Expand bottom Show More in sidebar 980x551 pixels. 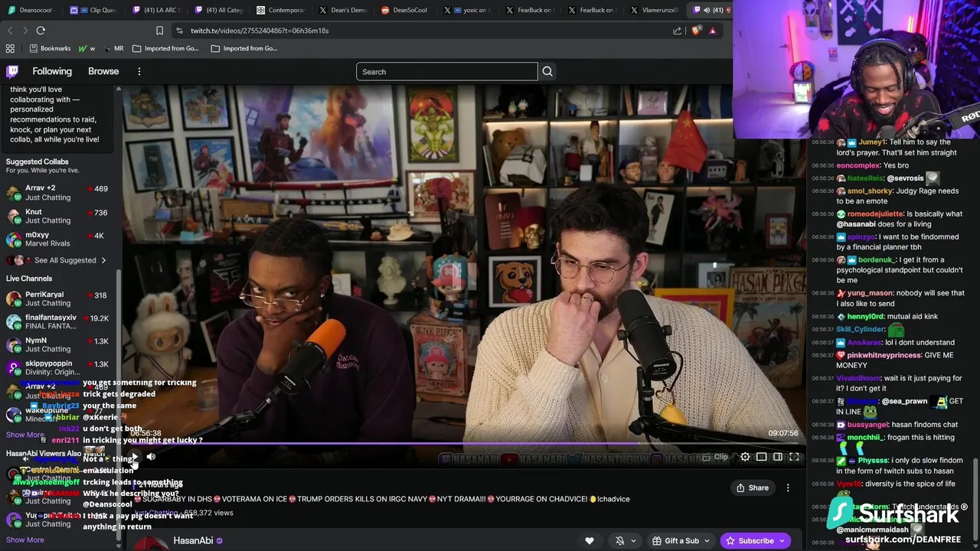click(25, 540)
